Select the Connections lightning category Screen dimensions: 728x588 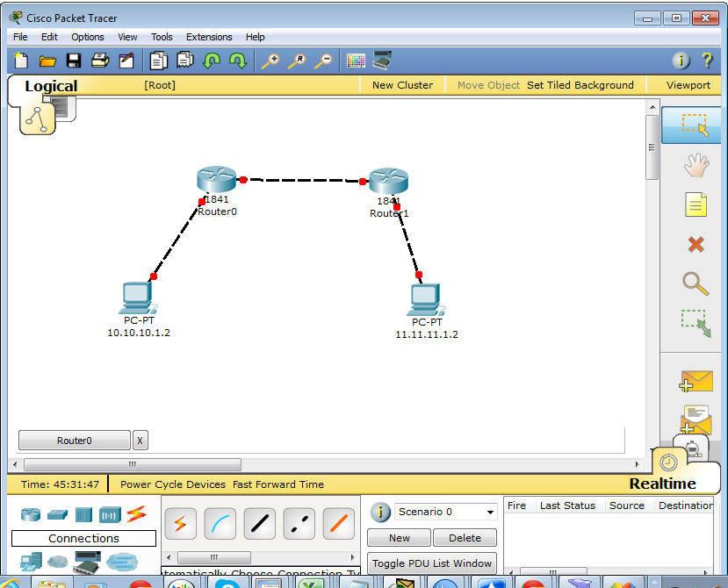tap(136, 513)
